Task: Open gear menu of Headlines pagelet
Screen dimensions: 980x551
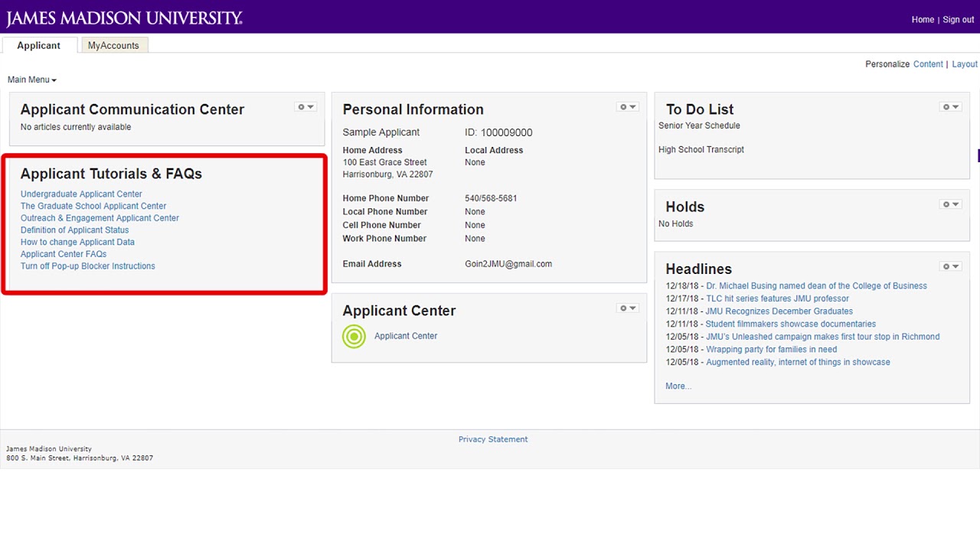Action: [951, 266]
